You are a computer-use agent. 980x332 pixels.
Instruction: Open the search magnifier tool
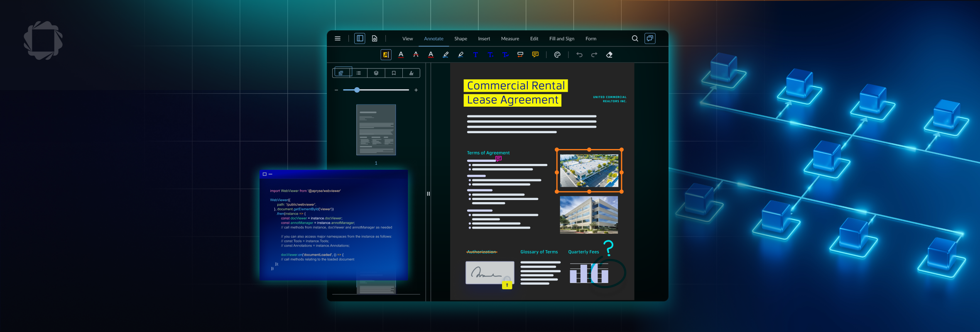(x=635, y=39)
